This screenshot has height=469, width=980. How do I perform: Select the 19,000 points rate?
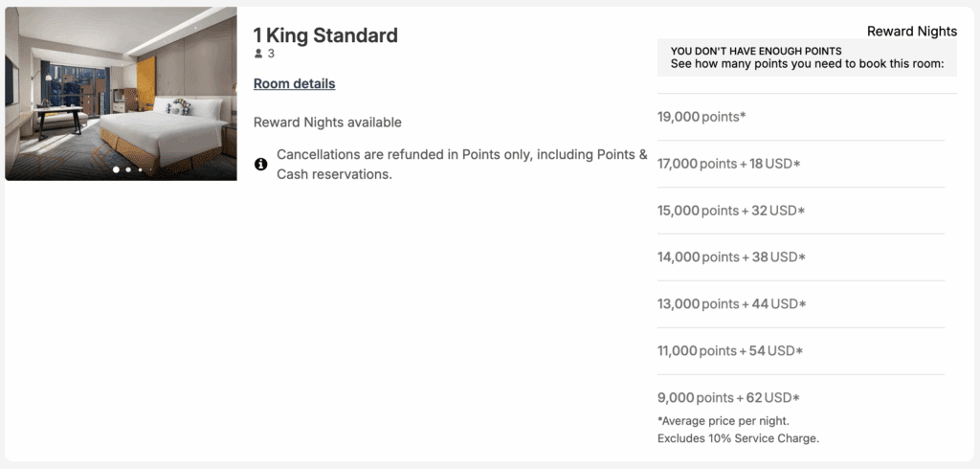tap(702, 117)
